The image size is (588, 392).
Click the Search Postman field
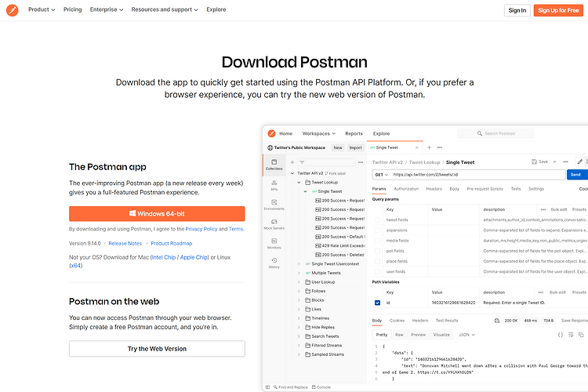coord(495,133)
